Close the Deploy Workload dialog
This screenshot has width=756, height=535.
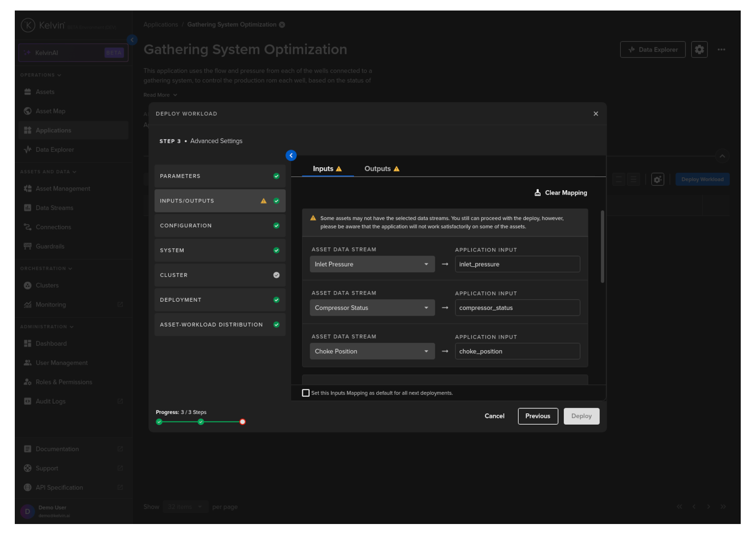[x=596, y=114]
